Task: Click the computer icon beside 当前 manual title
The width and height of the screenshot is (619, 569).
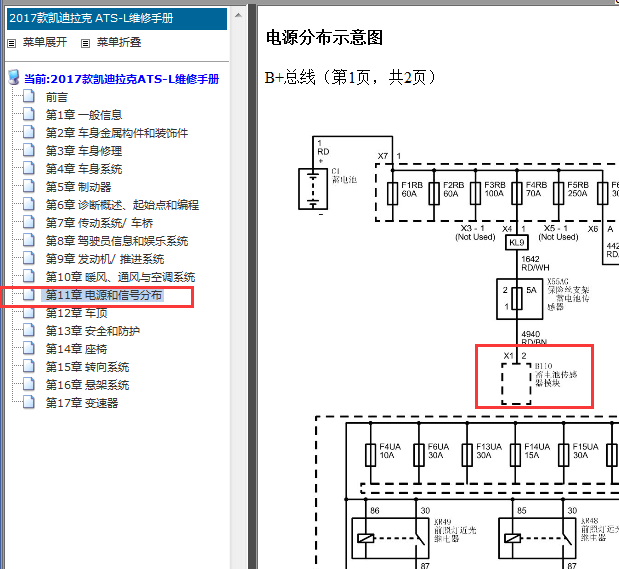Action: click(x=14, y=77)
